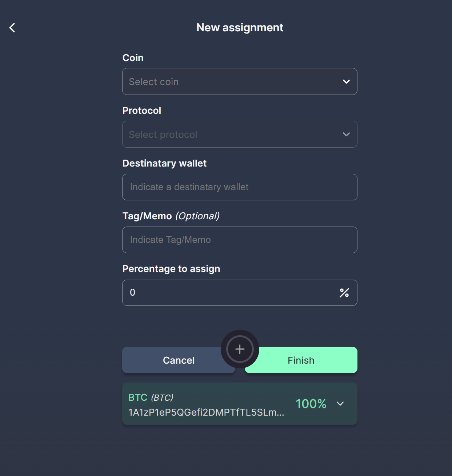Click the chevron on the Protocol selector
The width and height of the screenshot is (452, 476).
pos(346,134)
